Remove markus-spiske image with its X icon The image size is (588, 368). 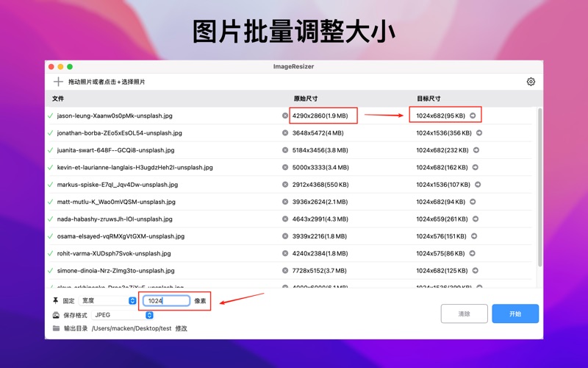pyautogui.click(x=285, y=185)
